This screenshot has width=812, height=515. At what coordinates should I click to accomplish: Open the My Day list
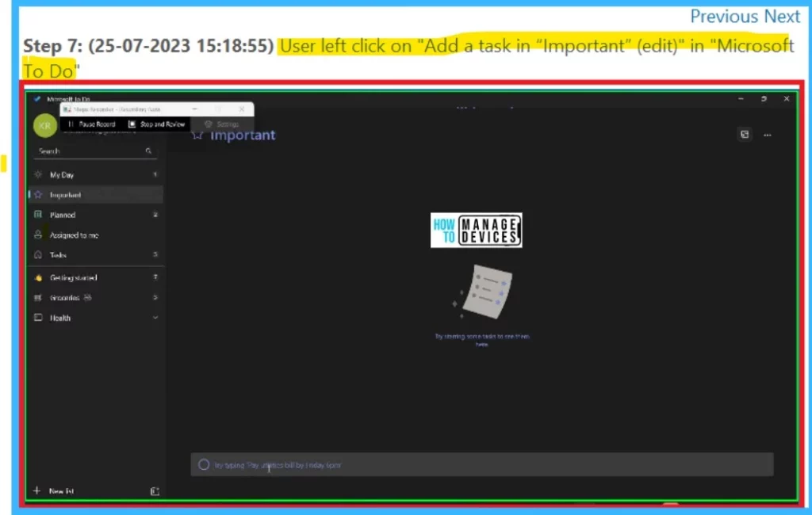[x=96, y=175]
